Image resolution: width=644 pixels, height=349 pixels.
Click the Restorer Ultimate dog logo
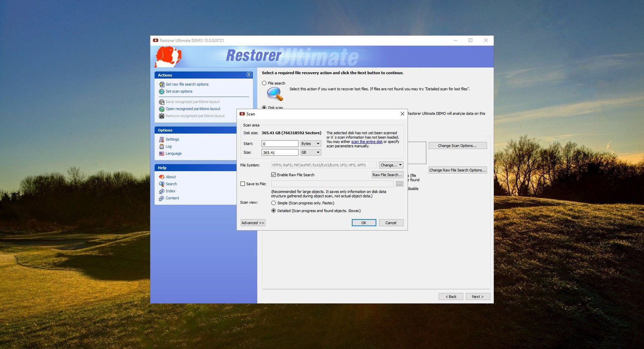click(x=168, y=57)
